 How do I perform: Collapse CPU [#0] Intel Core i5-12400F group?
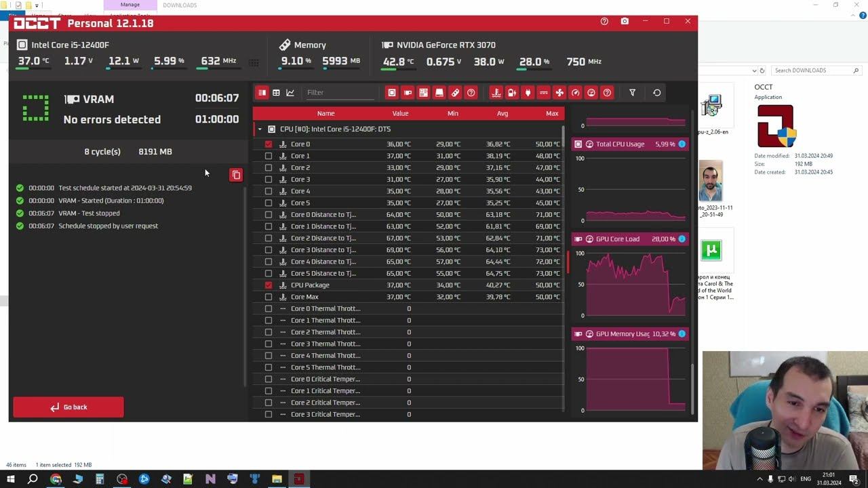click(x=260, y=129)
